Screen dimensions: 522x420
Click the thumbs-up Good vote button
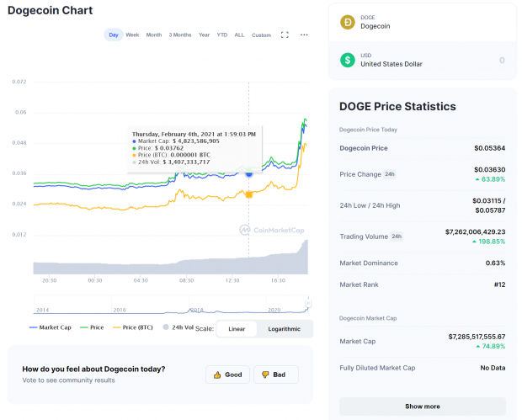(227, 375)
